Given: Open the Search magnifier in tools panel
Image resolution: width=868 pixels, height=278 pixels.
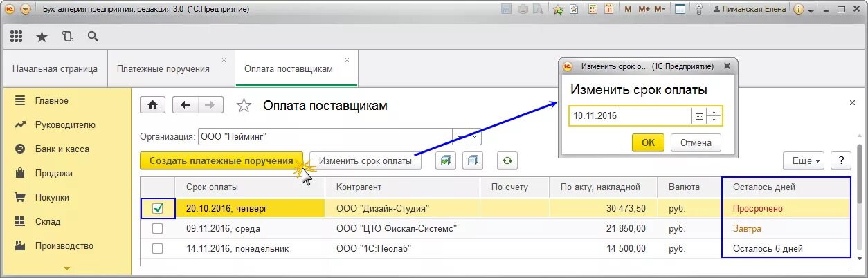Looking at the screenshot, I should 93,37.
